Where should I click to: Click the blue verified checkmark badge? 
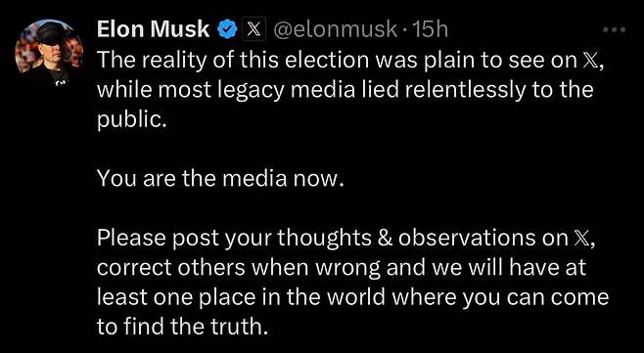tap(227, 30)
